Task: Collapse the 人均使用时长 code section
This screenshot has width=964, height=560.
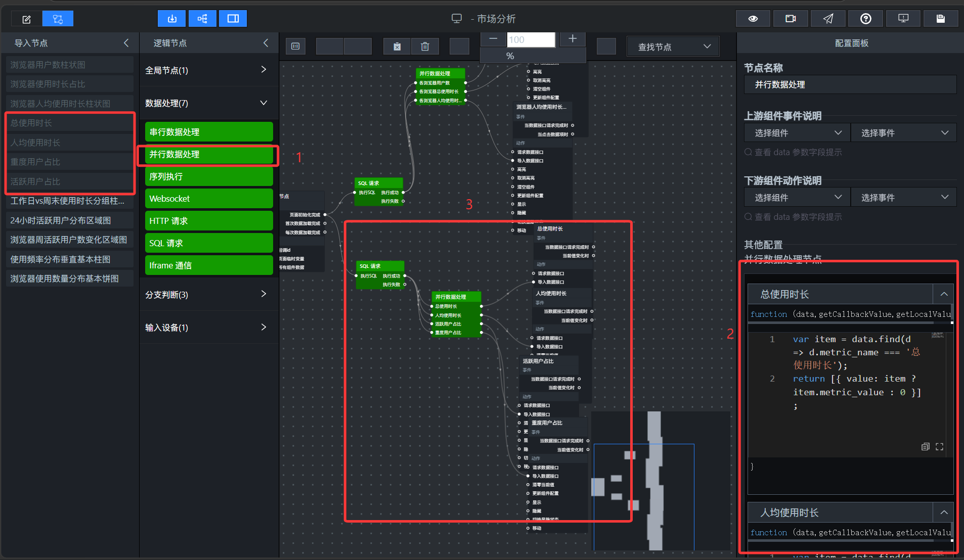Action: pyautogui.click(x=944, y=512)
